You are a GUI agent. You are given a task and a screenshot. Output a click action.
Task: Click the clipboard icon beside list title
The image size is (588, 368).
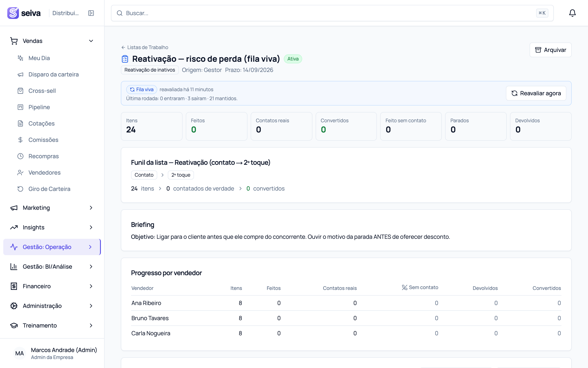[x=125, y=59]
